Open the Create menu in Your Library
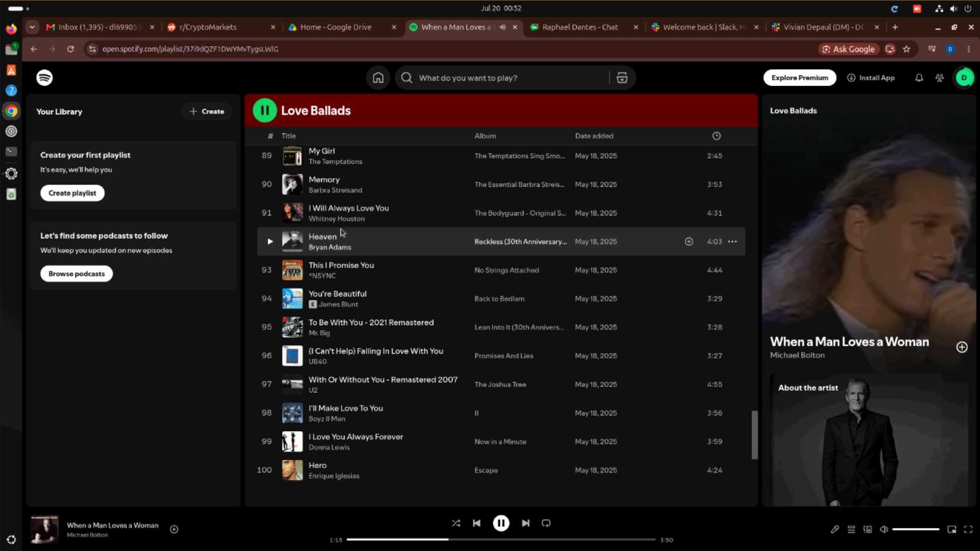 pos(207,112)
